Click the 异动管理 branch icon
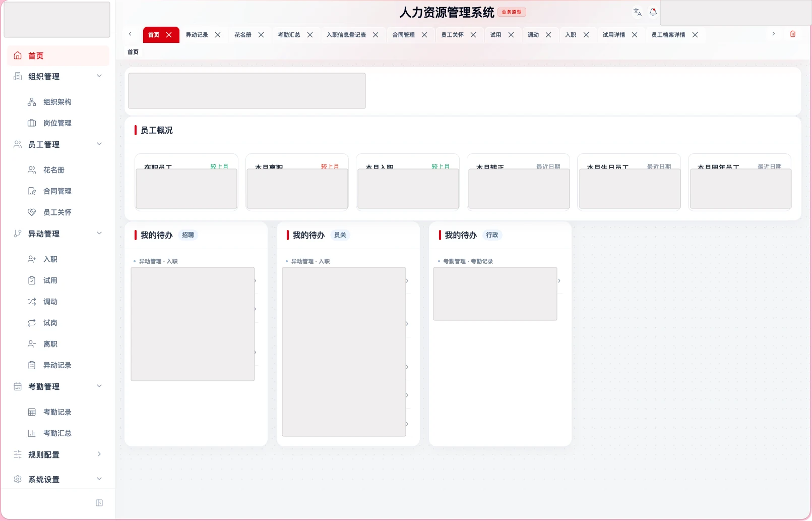The width and height of the screenshot is (812, 521). point(18,234)
